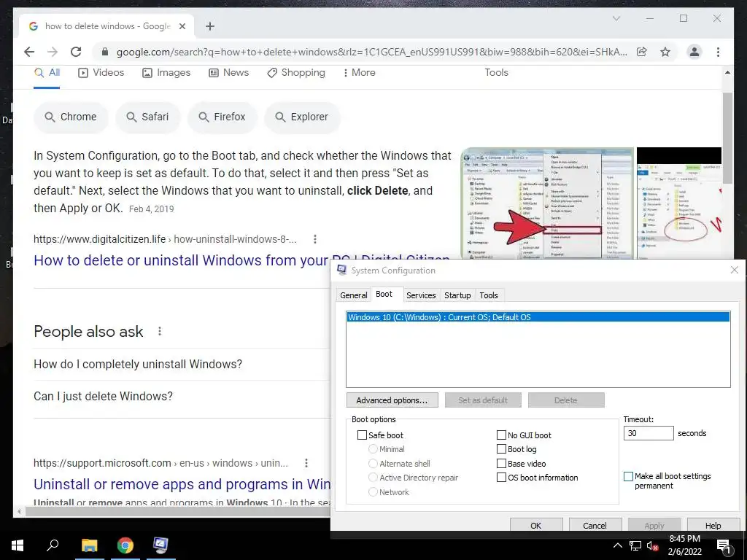Select the Minimal radio option
Viewport: 747px width, 560px height.
coord(373,449)
